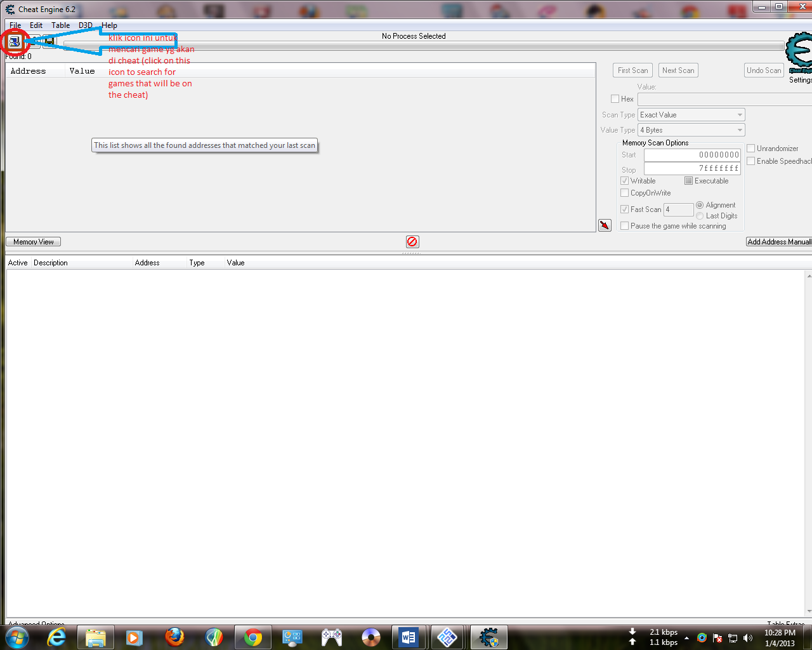Image resolution: width=812 pixels, height=650 pixels.
Task: Click the circled Open Process computer icon
Action: click(x=14, y=41)
